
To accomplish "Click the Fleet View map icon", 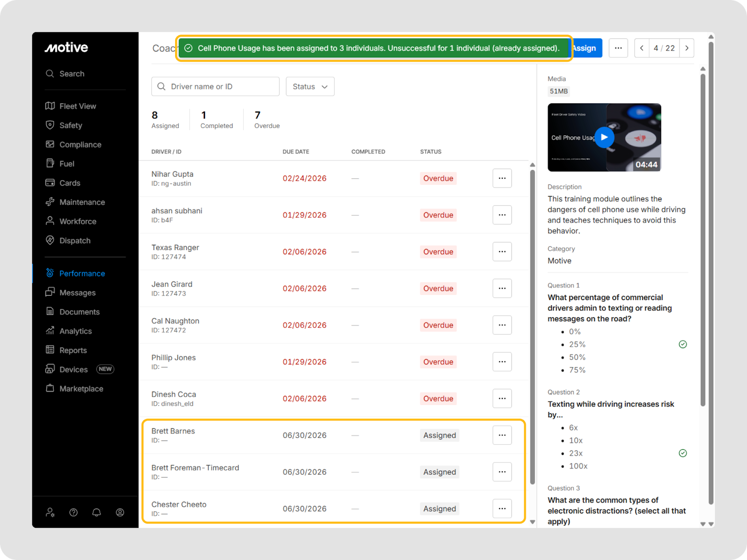I will pyautogui.click(x=50, y=106).
